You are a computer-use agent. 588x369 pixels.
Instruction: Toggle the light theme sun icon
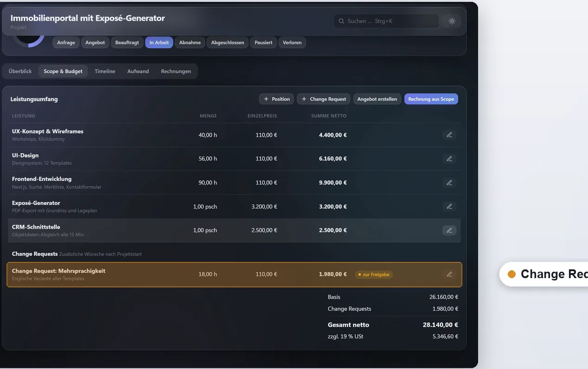coord(452,21)
